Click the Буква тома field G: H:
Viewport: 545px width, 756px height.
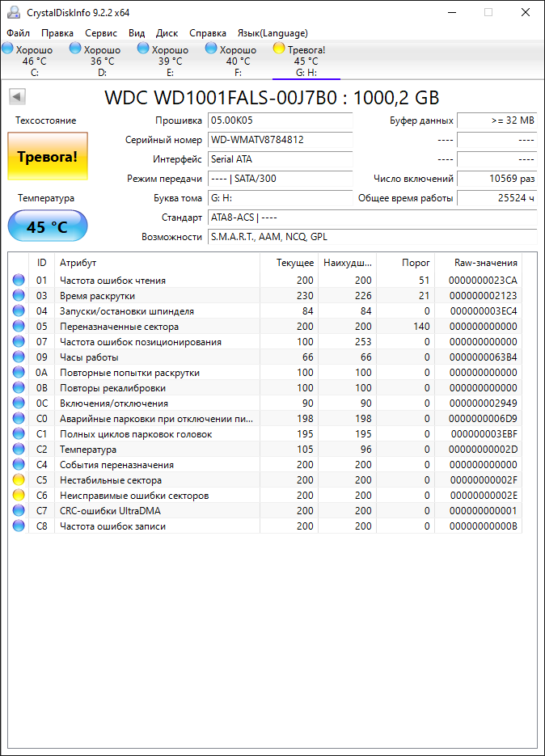[x=281, y=198]
